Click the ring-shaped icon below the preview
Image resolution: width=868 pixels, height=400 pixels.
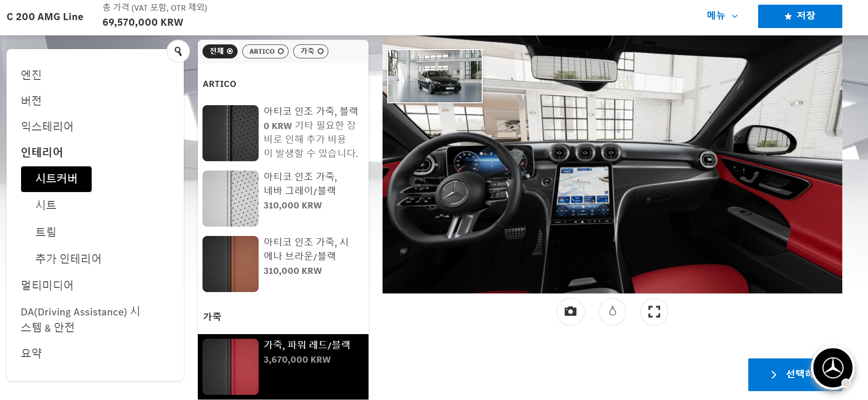tap(612, 312)
